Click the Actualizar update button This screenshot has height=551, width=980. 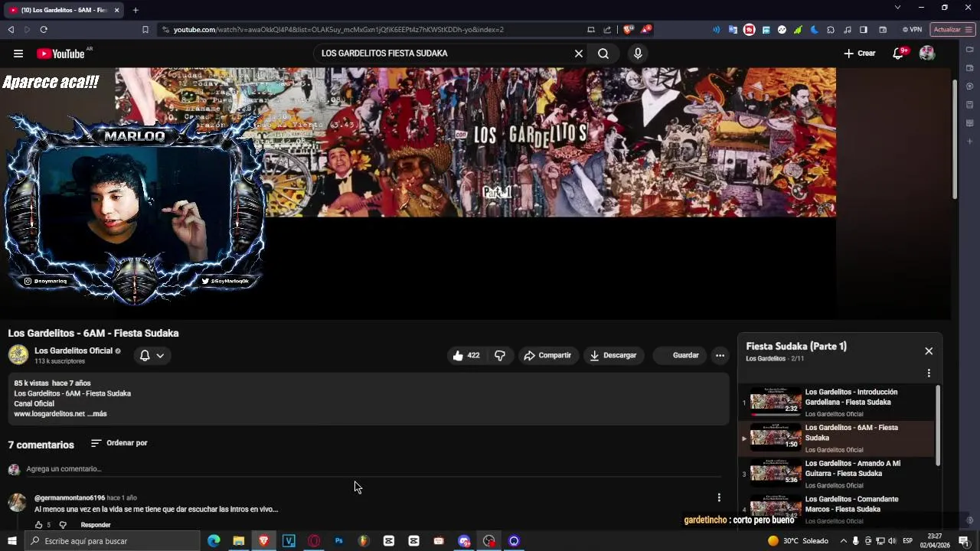tap(952, 29)
